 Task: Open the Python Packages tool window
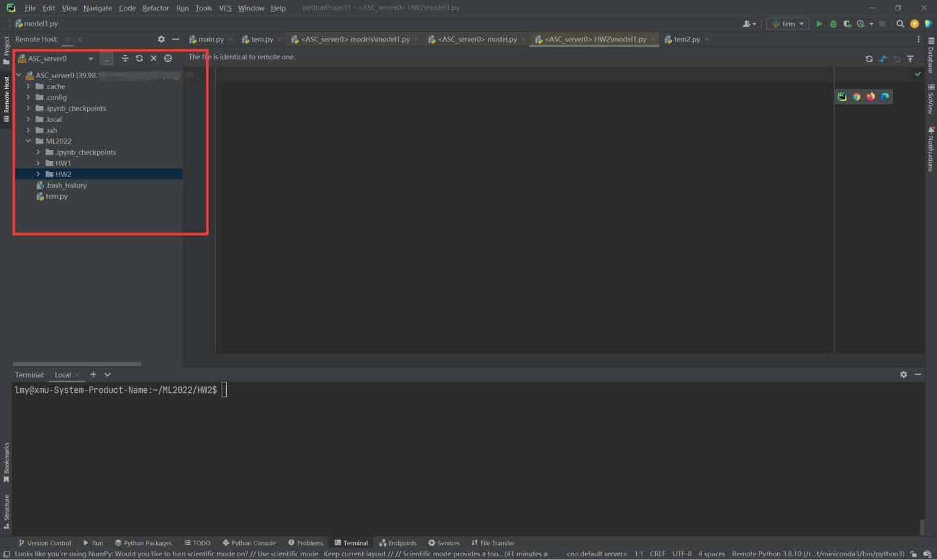click(143, 543)
